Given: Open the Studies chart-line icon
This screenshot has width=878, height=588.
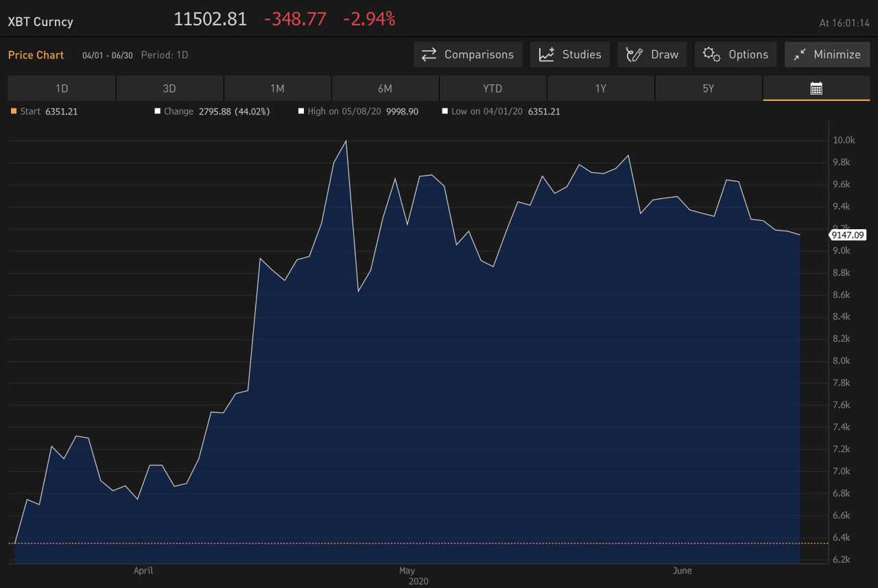Looking at the screenshot, I should coord(547,54).
